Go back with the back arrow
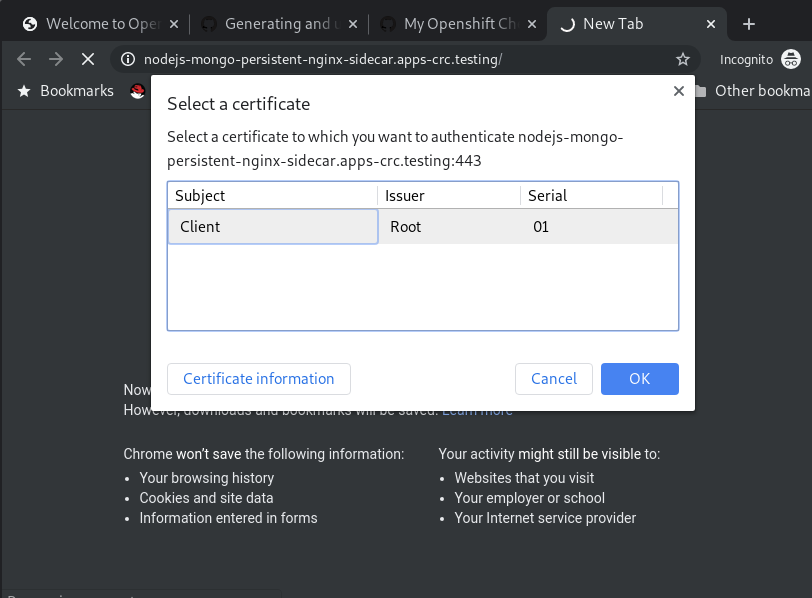This screenshot has height=598, width=812. coord(24,60)
